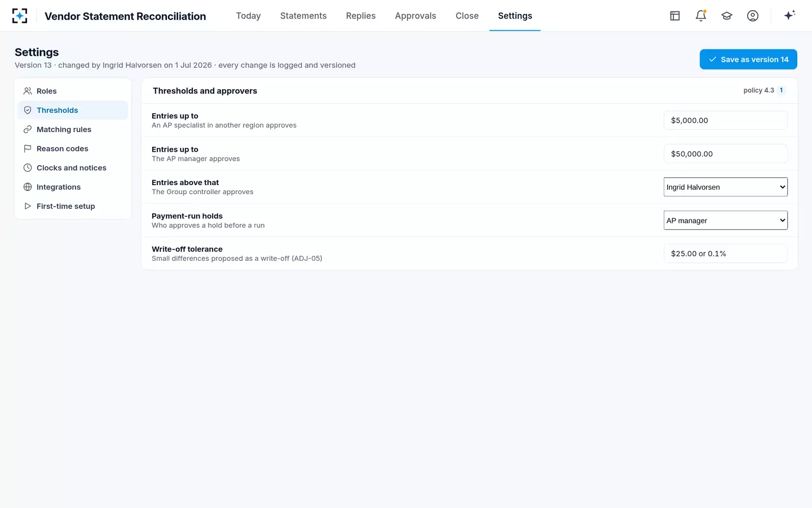Open Integrations settings

(73, 187)
